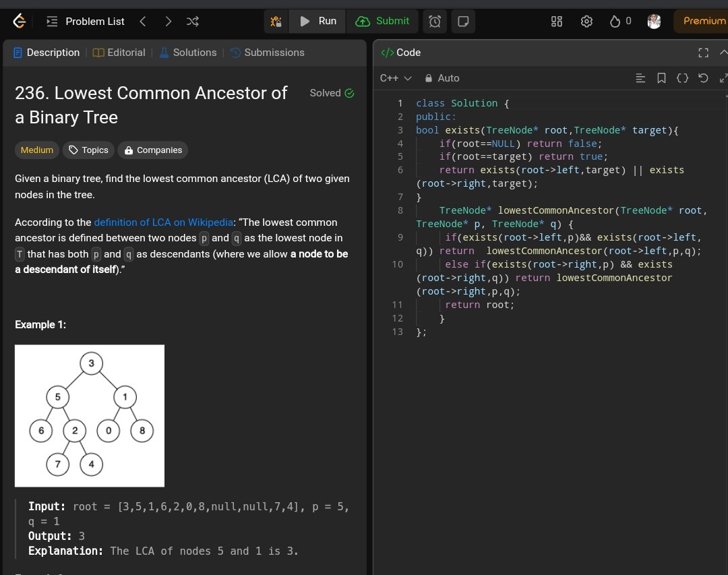728x575 pixels.
Task: Click the Auto lock indicator
Action: pyautogui.click(x=442, y=78)
